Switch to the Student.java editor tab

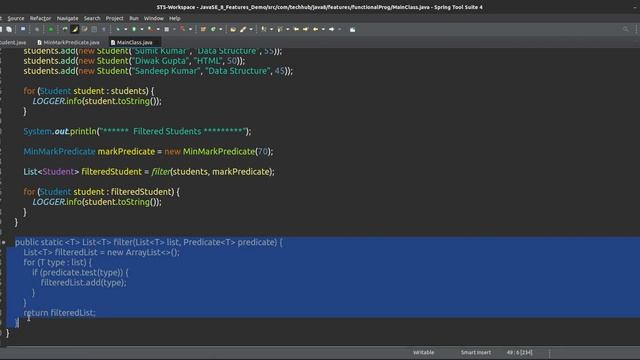13,42
